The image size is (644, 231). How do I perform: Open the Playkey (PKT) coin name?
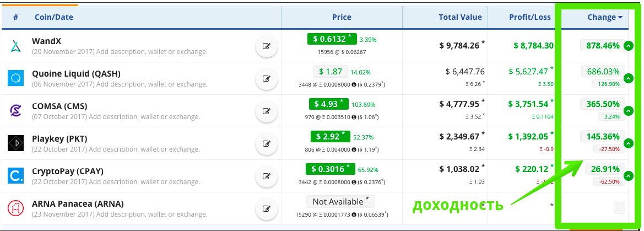(59, 138)
